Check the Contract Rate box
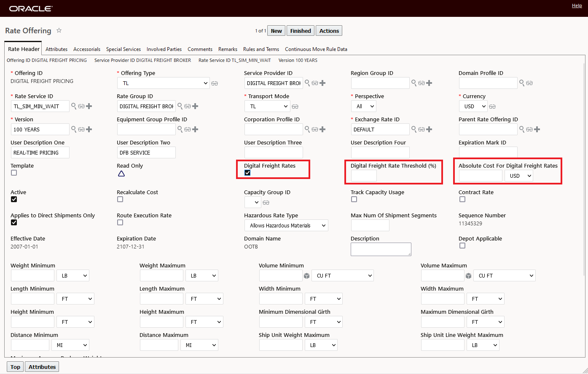 [x=462, y=199]
